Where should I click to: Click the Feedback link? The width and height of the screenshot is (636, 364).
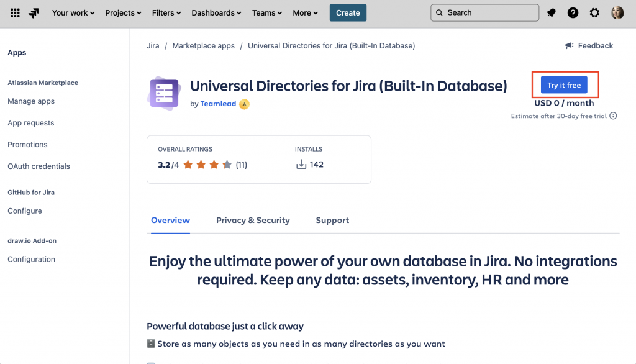596,46
